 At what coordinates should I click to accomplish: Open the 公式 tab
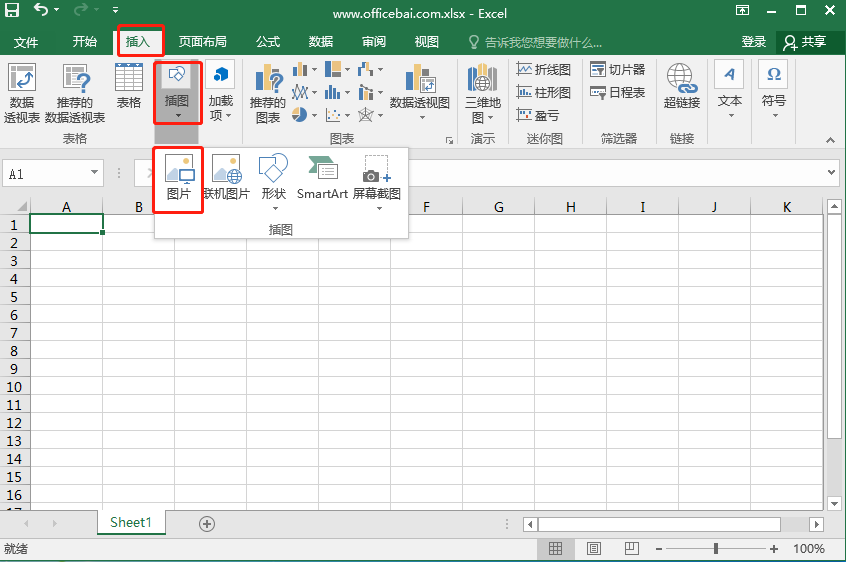[x=268, y=42]
